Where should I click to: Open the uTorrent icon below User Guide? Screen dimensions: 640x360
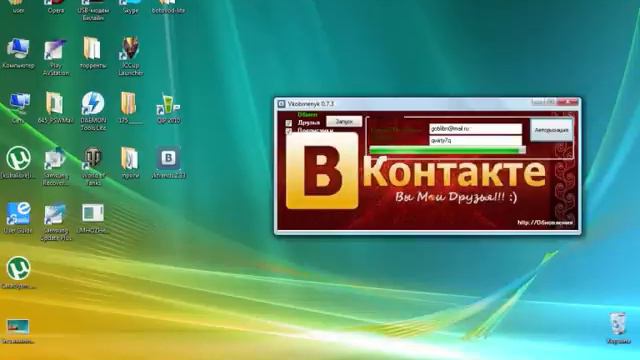(x=18, y=272)
